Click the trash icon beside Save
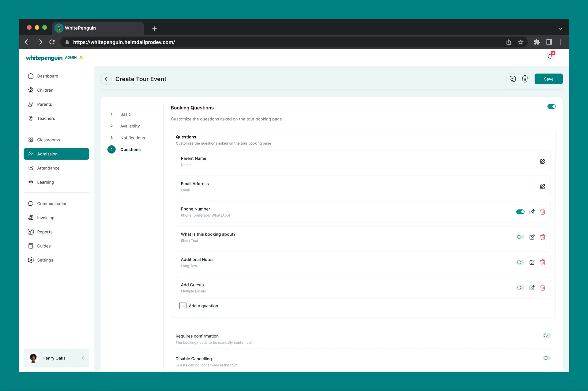Screen dimensions: 588x391 [x=525, y=79]
